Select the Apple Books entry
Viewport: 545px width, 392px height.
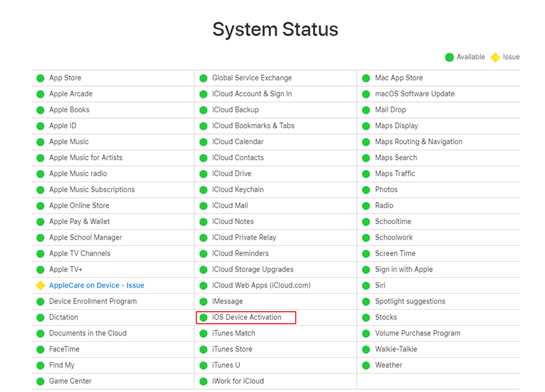tap(69, 110)
